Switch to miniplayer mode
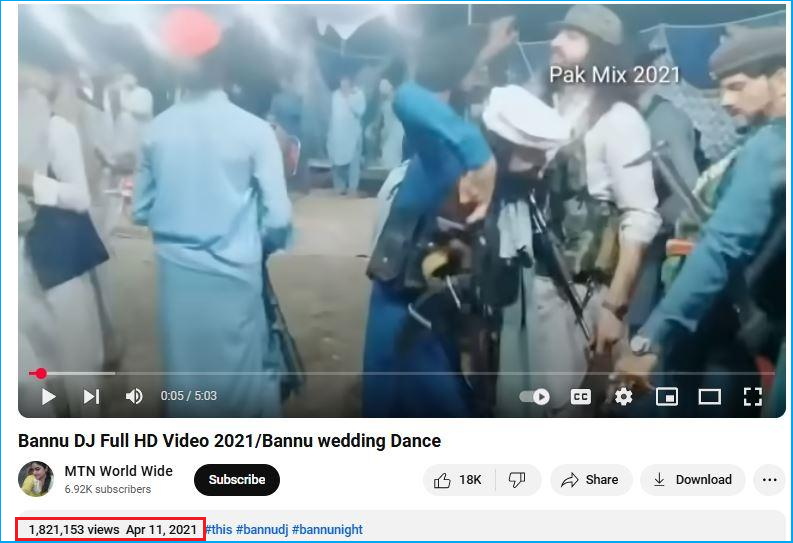 coord(666,397)
